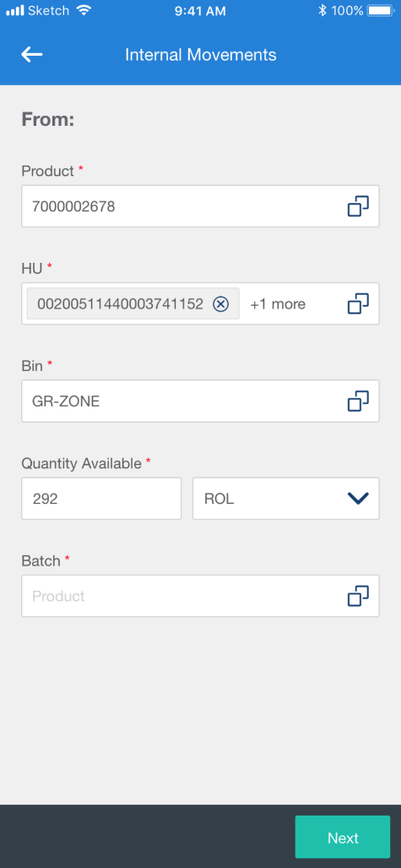Image resolution: width=401 pixels, height=868 pixels.
Task: Tap the Wi-Fi status icon
Action: [x=84, y=10]
